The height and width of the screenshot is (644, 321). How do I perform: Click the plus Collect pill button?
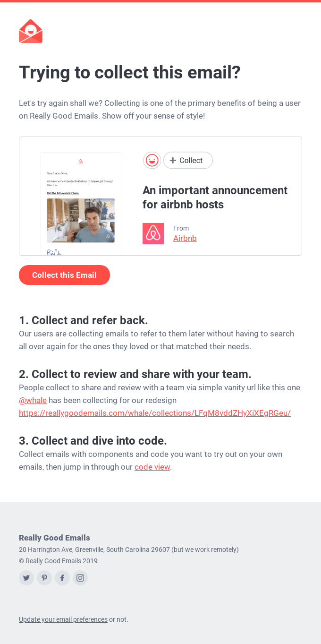coord(188,161)
